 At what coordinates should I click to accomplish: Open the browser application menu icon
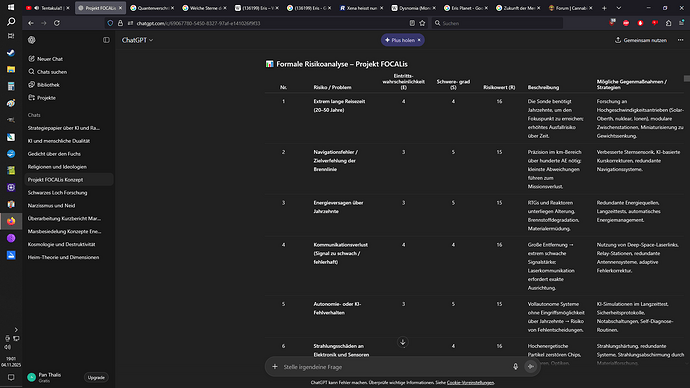coord(682,23)
